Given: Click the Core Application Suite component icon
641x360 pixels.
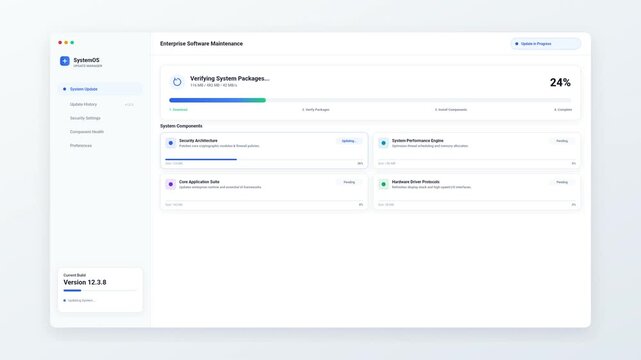Looking at the screenshot, I should coord(170,184).
